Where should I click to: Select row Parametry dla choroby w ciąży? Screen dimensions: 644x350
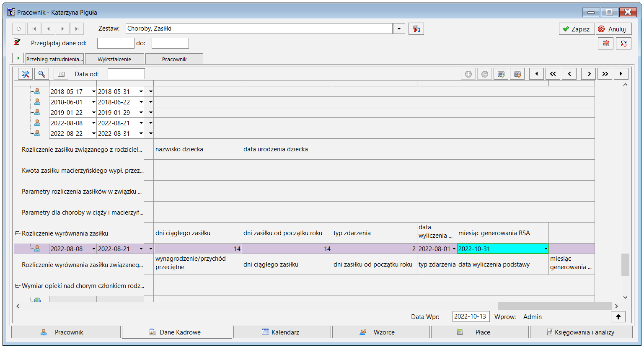[83, 212]
